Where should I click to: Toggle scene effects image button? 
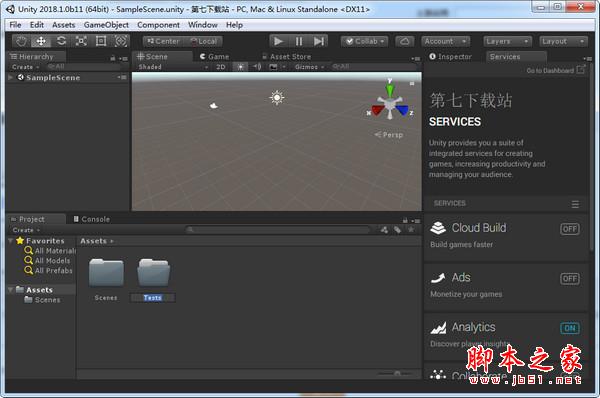(x=273, y=67)
